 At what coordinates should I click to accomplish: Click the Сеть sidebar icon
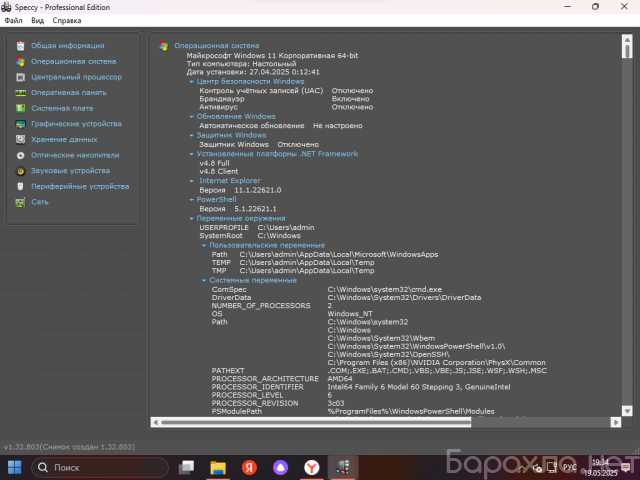tap(20, 202)
